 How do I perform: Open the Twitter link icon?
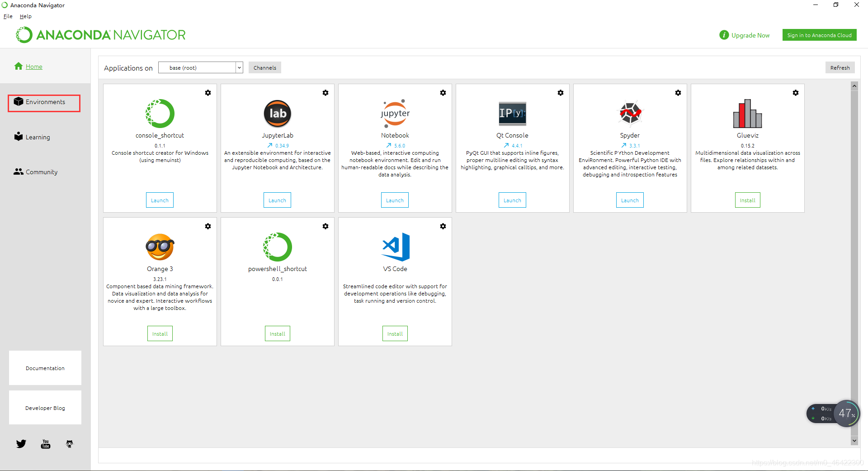tap(21, 444)
